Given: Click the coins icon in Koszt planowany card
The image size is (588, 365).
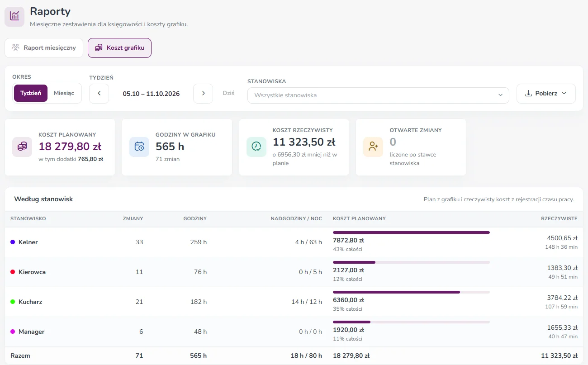Looking at the screenshot, I should pos(22,147).
